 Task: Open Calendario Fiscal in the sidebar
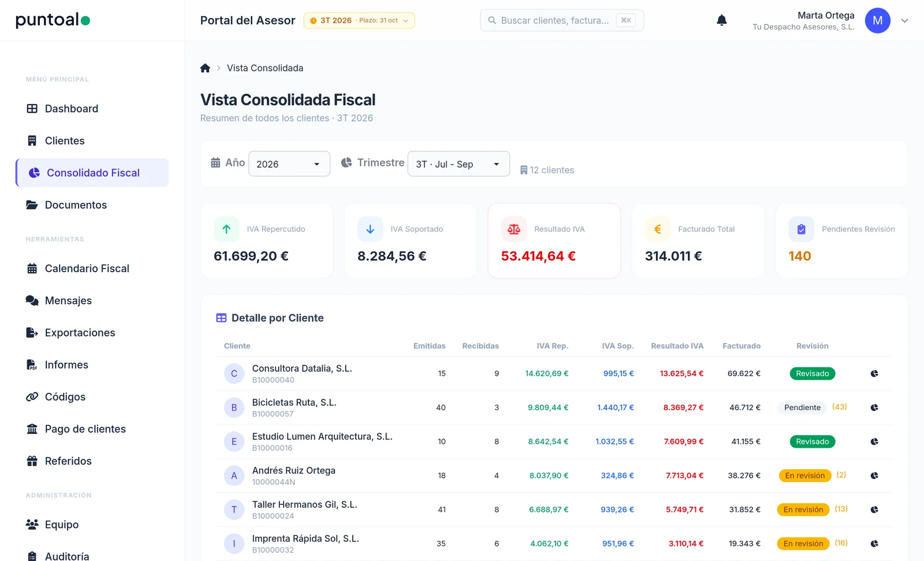(92, 269)
